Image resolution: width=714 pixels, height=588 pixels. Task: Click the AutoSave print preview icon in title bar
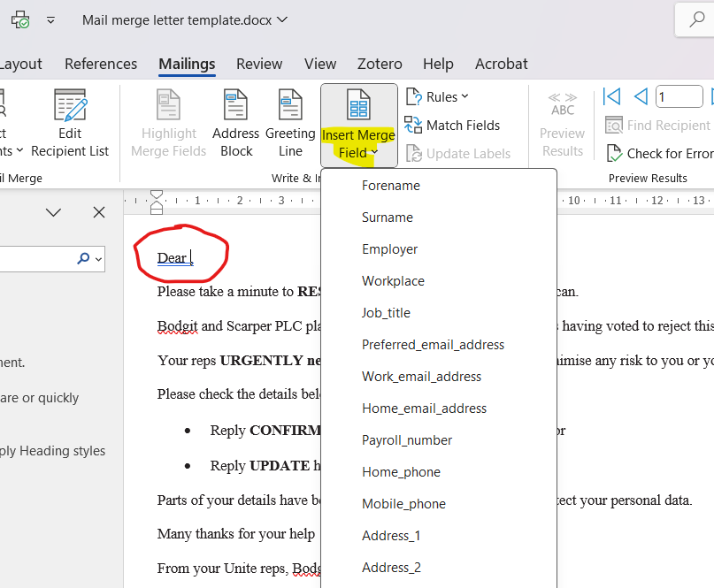point(20,20)
